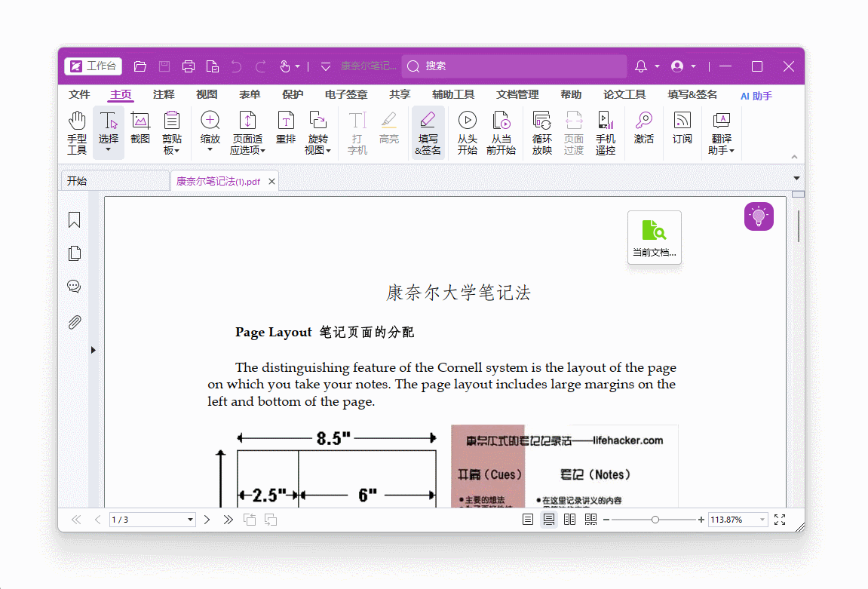
Task: Select the Highlight (高亮) tool
Action: pyautogui.click(x=388, y=128)
